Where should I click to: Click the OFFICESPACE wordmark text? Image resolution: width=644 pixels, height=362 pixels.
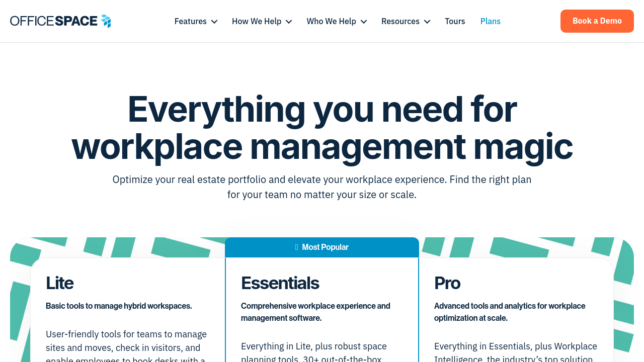pyautogui.click(x=54, y=21)
